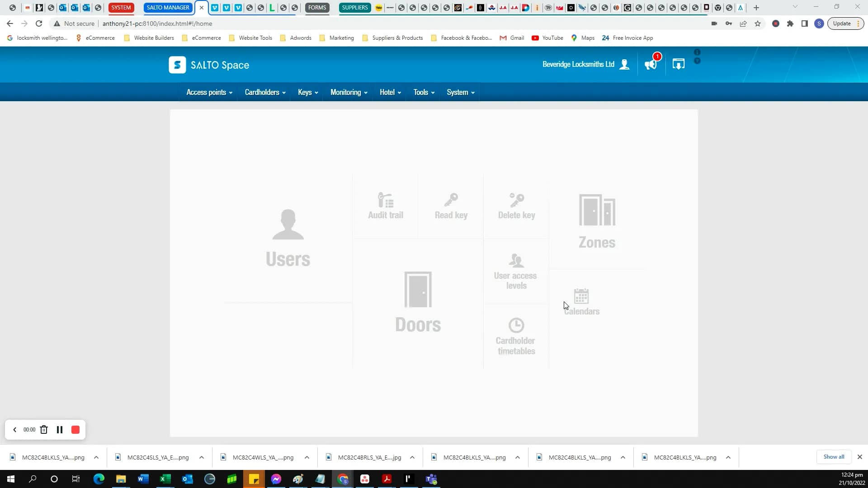Select the Read key function
Image resolution: width=868 pixels, height=488 pixels.
pos(450,206)
